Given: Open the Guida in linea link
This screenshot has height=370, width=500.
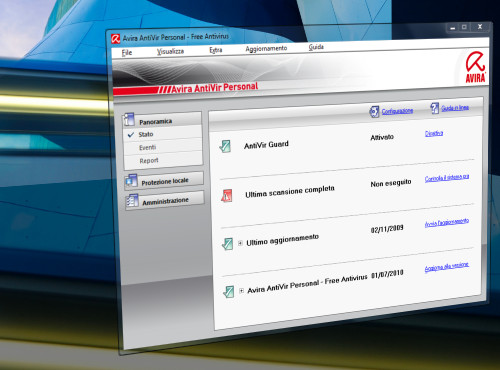Looking at the screenshot, I should coord(455,108).
